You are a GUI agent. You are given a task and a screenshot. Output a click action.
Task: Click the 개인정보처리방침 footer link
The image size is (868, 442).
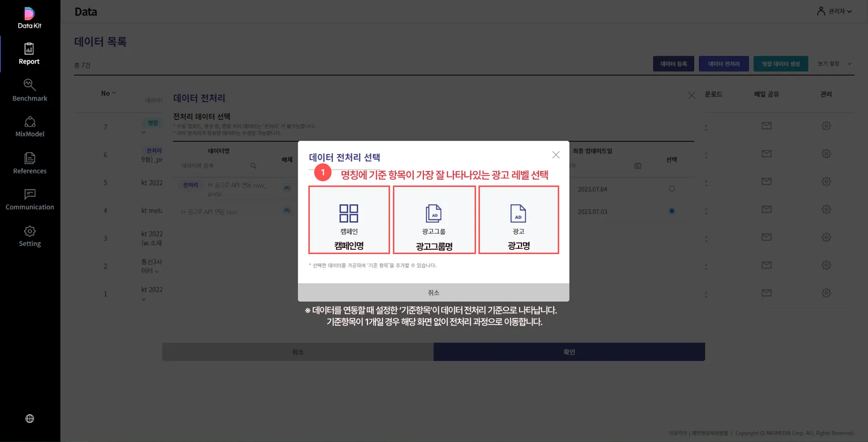709,433
